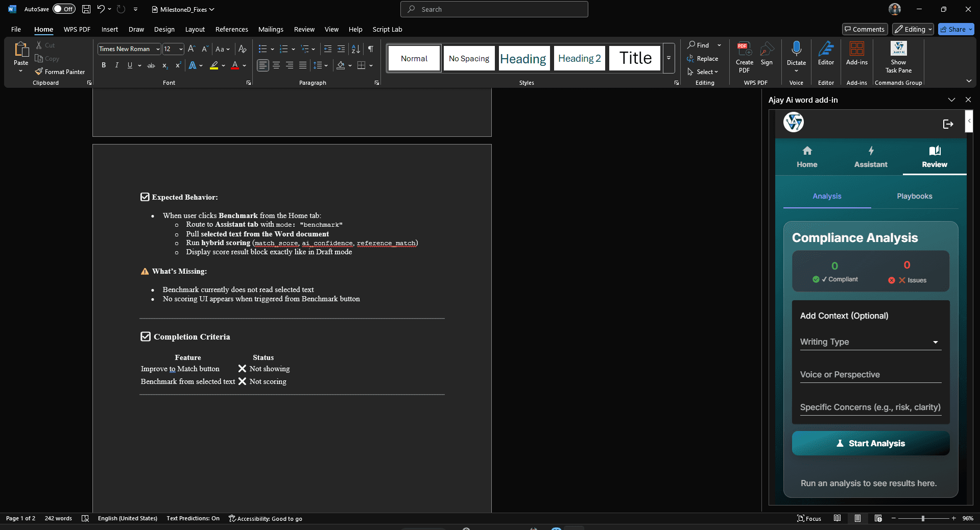This screenshot has width=980, height=530.
Task: Align text right
Action: click(290, 65)
